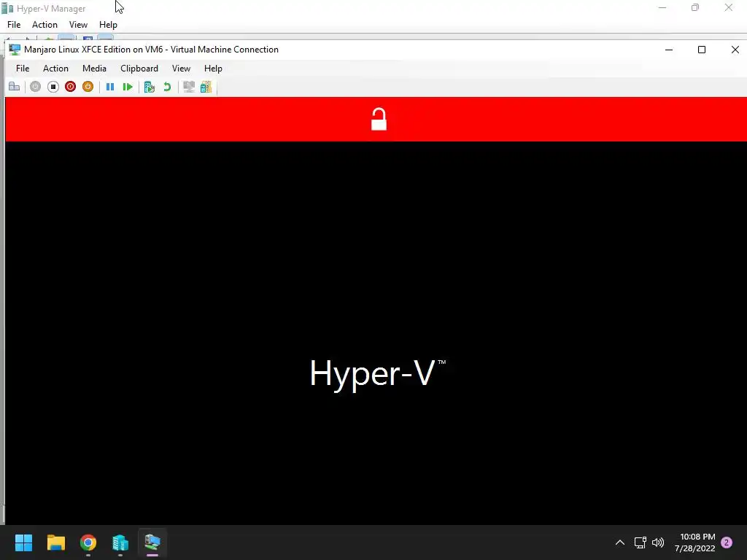The width and height of the screenshot is (747, 560).
Task: Open network status from the system tray
Action: coord(640,542)
